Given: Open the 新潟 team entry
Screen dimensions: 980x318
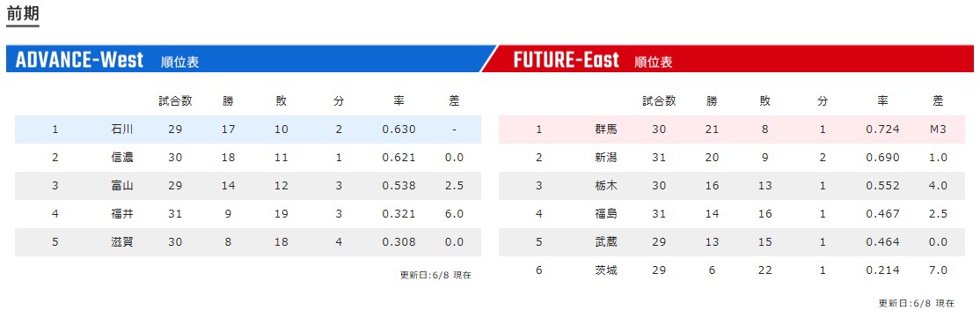Looking at the screenshot, I should (x=605, y=158).
